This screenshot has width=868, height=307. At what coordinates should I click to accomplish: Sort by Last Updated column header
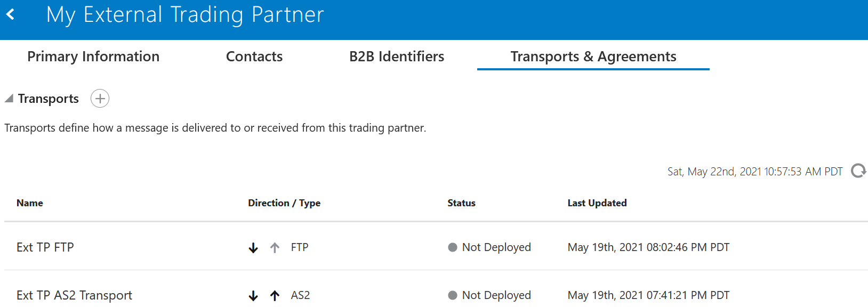(x=597, y=203)
